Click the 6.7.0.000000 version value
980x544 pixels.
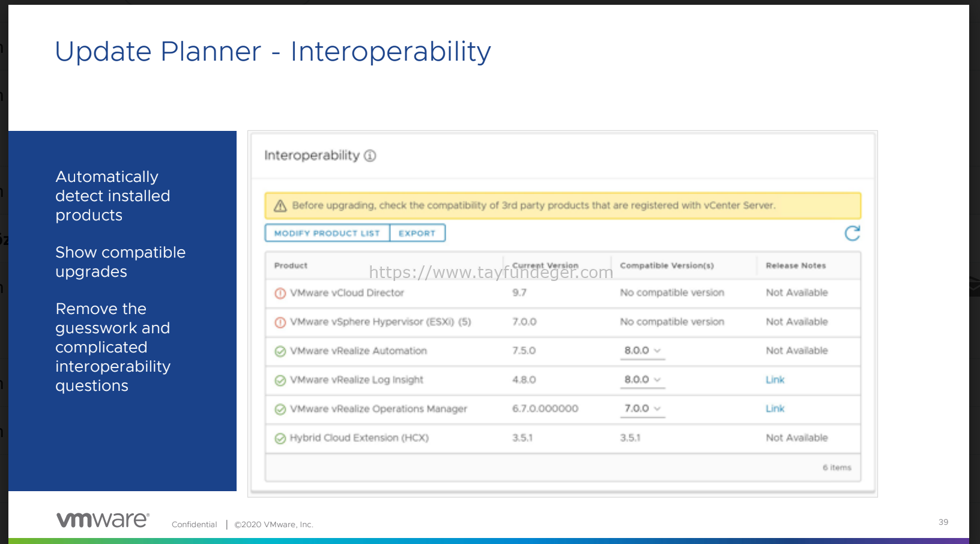545,408
